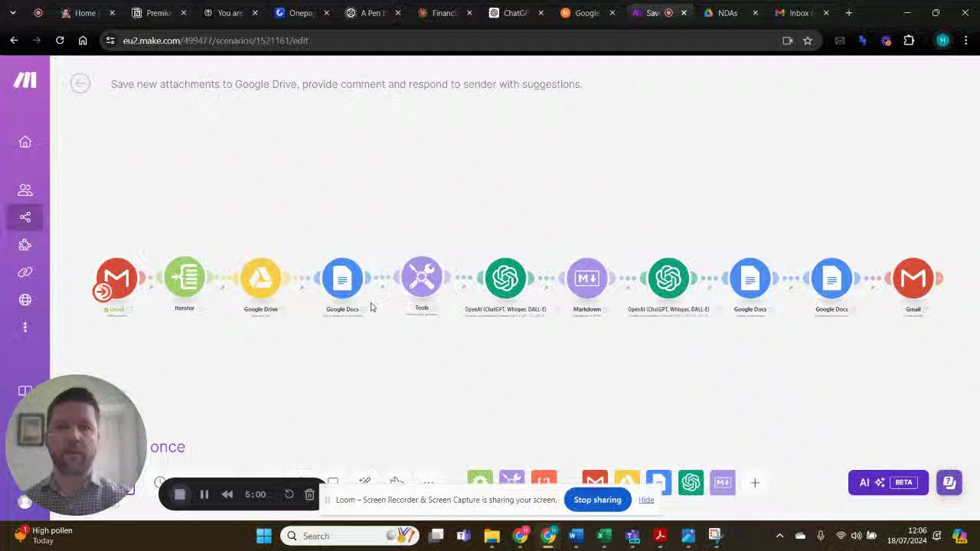Switch to the NDAs browser tab
Screen dimensions: 980x551
tap(728, 13)
